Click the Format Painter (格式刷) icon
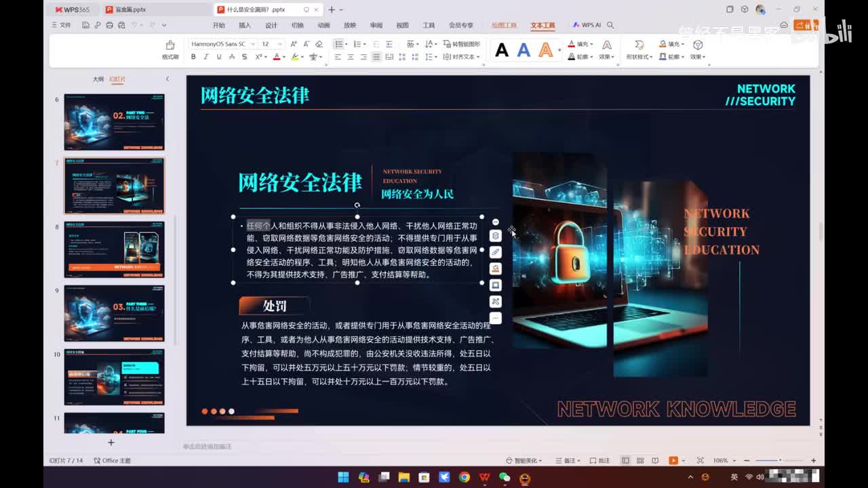 170,45
